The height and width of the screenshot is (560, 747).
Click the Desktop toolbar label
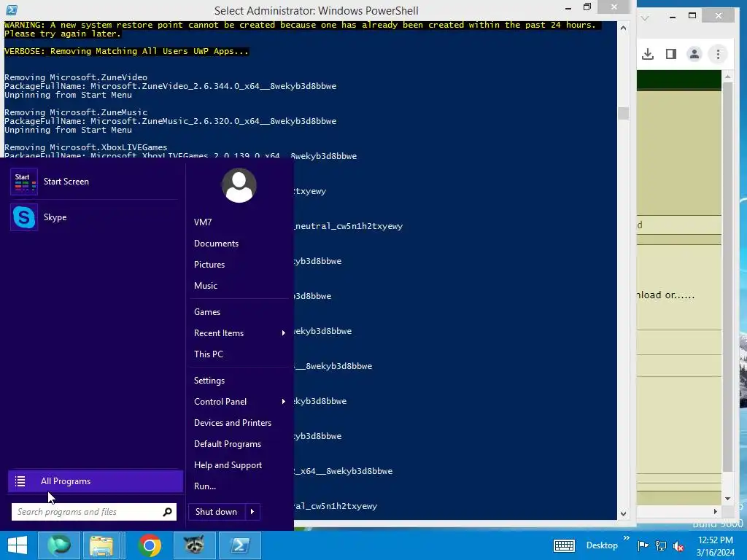[602, 545]
